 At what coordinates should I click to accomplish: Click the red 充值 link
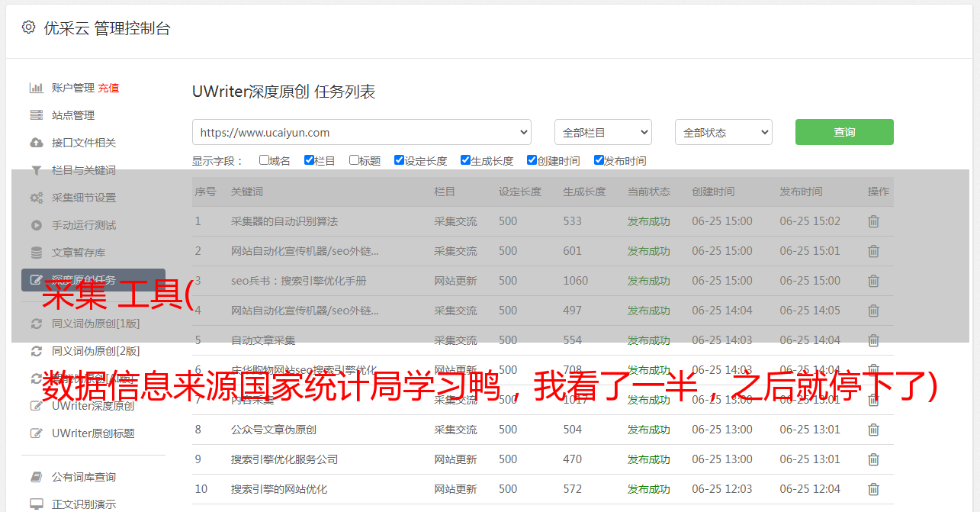click(x=108, y=88)
